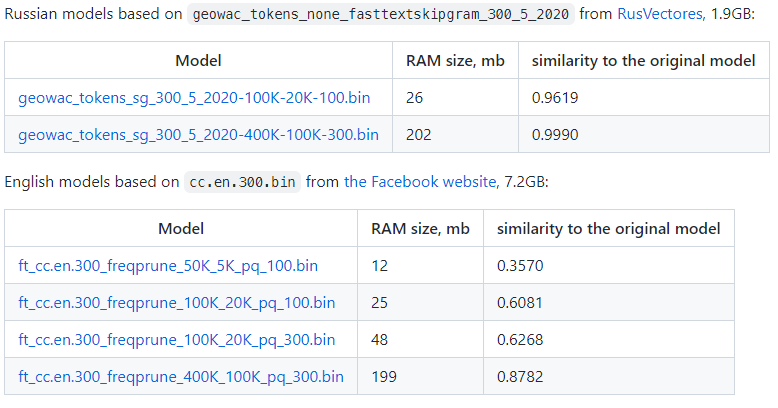Open ft_cc.en.300_freqprune_100K_20K_pq_100.bin model link

(x=176, y=303)
